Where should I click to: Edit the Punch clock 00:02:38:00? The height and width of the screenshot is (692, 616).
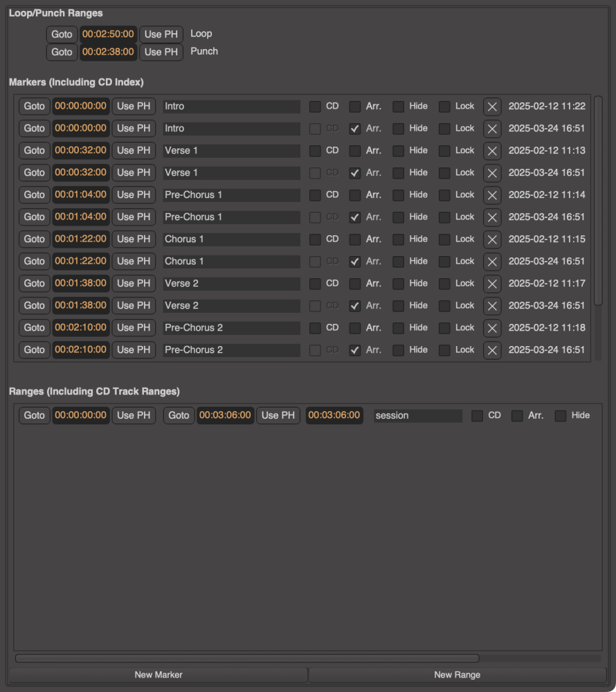coord(108,52)
